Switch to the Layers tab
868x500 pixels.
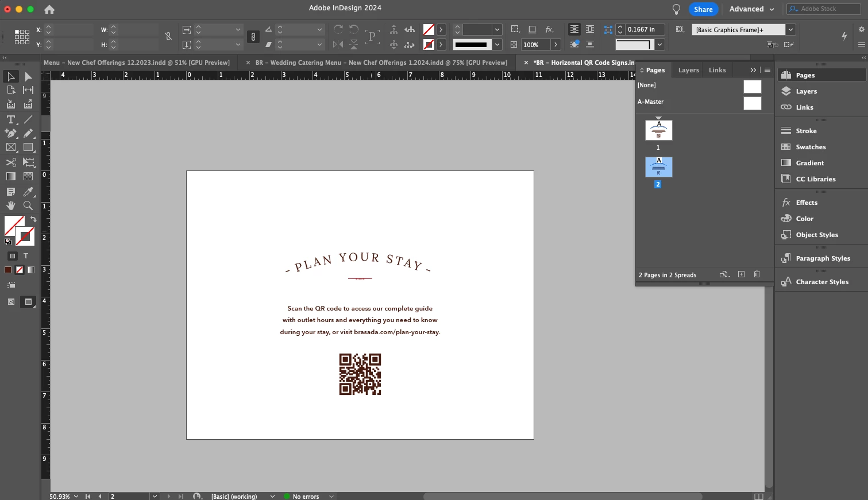click(688, 70)
